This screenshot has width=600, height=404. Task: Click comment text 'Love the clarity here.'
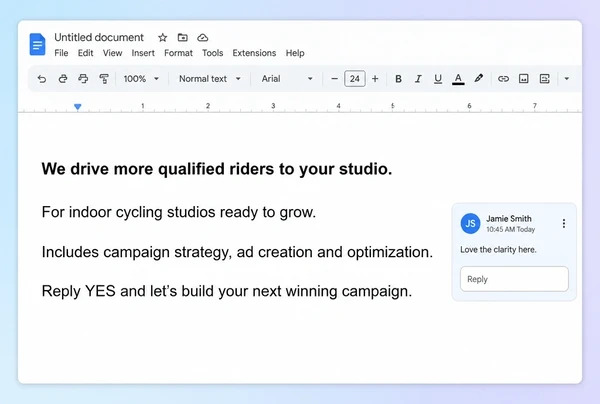point(498,250)
